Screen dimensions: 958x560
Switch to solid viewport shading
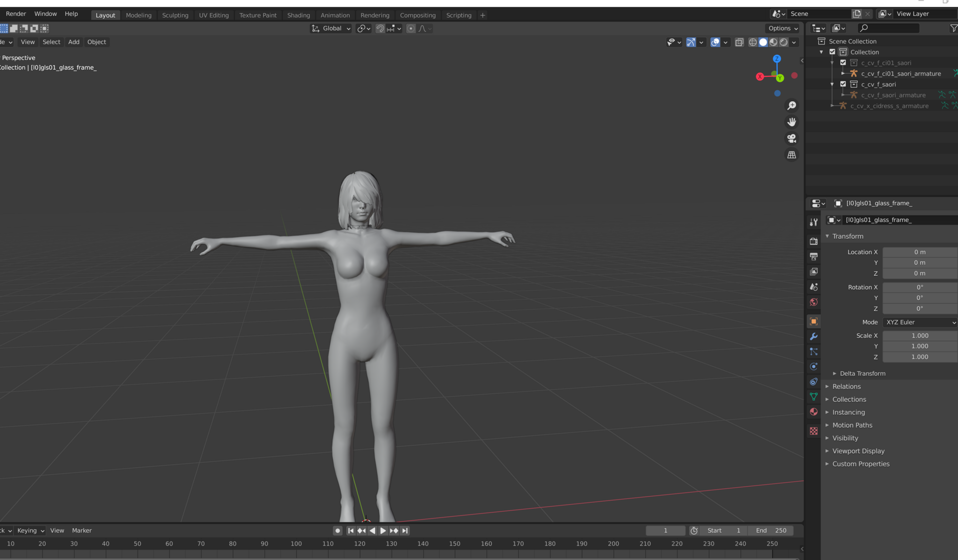tap(763, 42)
